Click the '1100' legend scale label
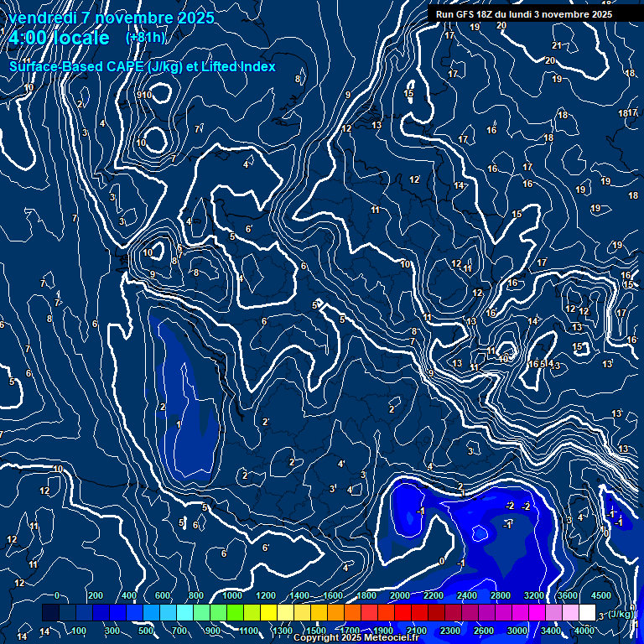Viewport: 644px width, 644px height. pyautogui.click(x=249, y=631)
